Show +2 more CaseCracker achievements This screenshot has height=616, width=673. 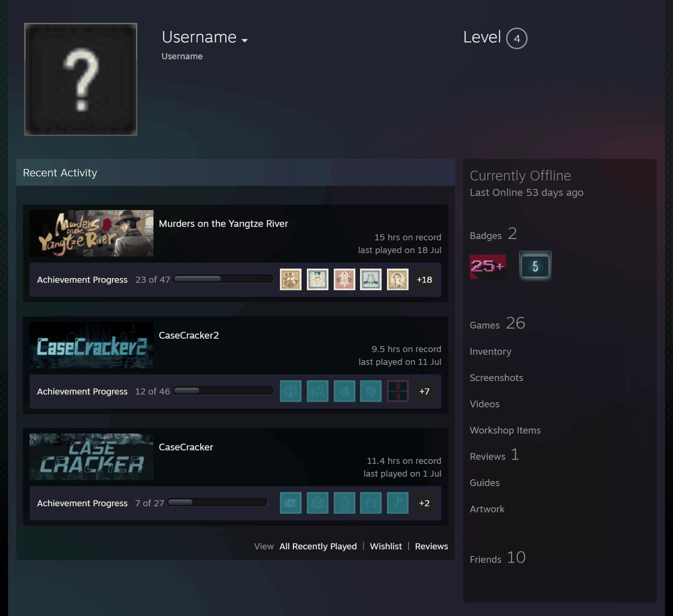(x=424, y=503)
